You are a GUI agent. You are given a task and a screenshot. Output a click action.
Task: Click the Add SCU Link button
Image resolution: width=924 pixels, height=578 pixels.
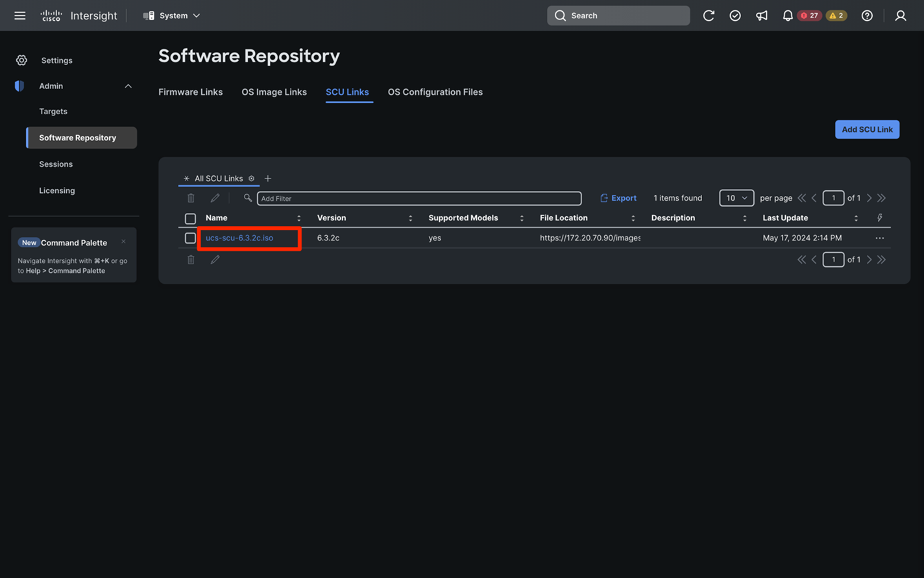(867, 129)
